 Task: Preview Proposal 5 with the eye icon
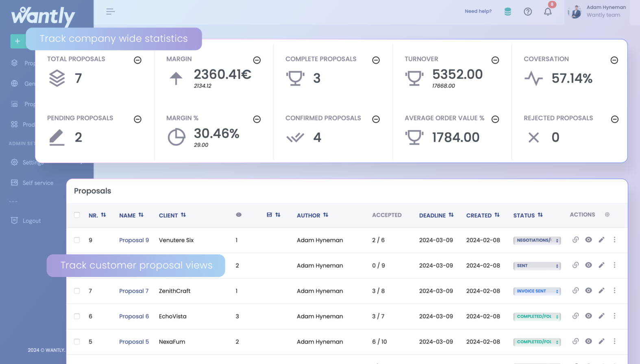click(588, 341)
